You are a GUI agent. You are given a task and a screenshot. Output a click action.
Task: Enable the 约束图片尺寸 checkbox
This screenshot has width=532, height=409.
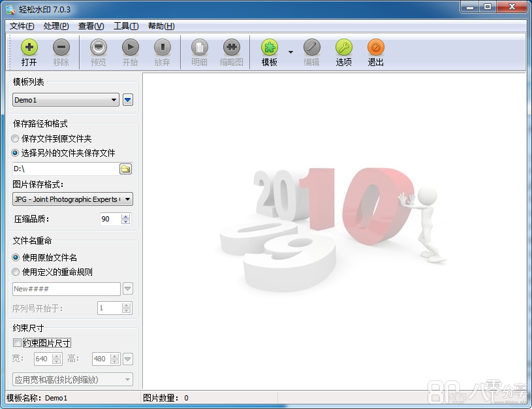click(17, 343)
